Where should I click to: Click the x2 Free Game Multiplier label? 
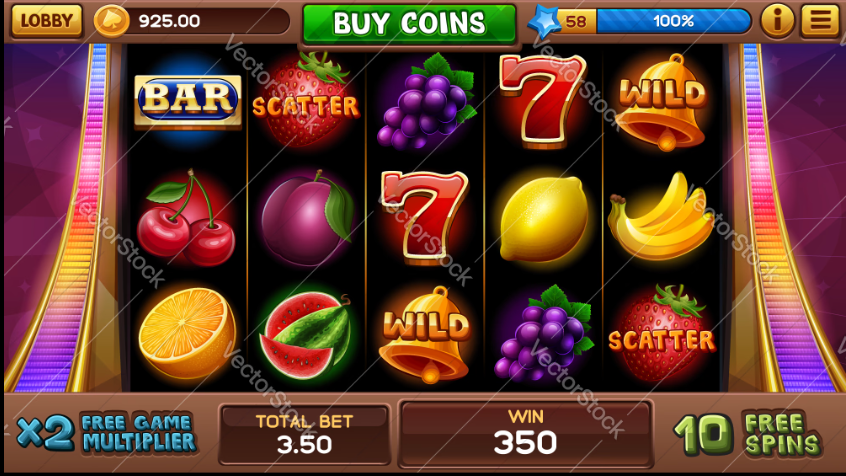pyautogui.click(x=106, y=433)
